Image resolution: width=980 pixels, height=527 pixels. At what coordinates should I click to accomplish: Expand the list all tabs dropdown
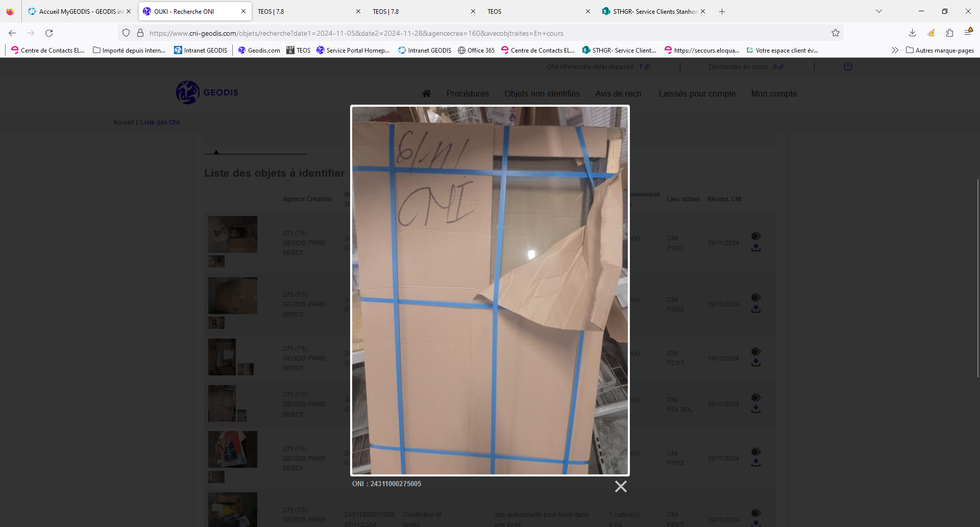pyautogui.click(x=879, y=11)
